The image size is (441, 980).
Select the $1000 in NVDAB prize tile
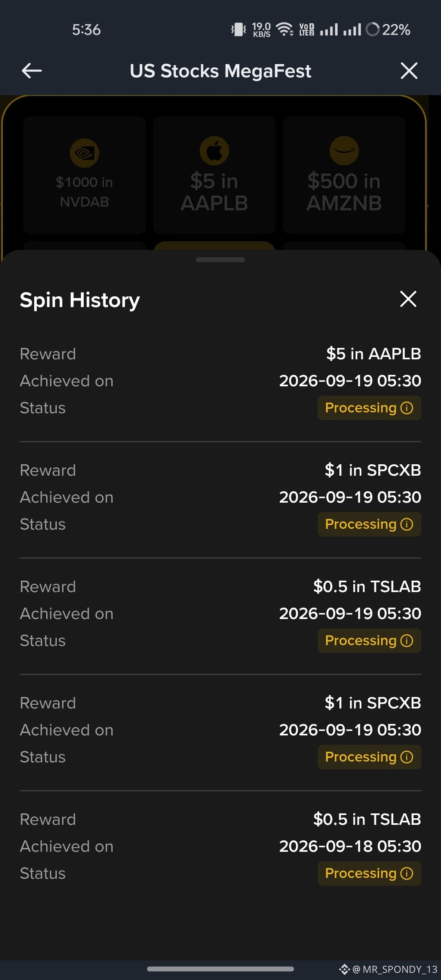click(x=85, y=175)
